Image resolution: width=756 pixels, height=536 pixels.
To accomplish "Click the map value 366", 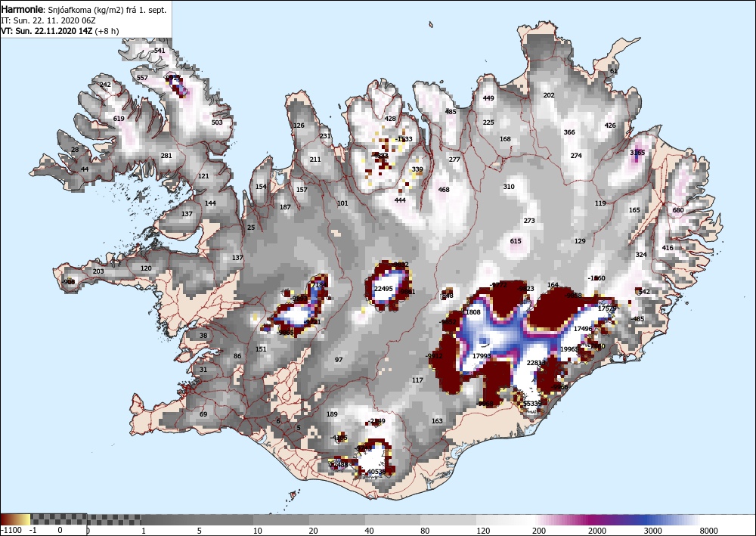I will (x=569, y=132).
